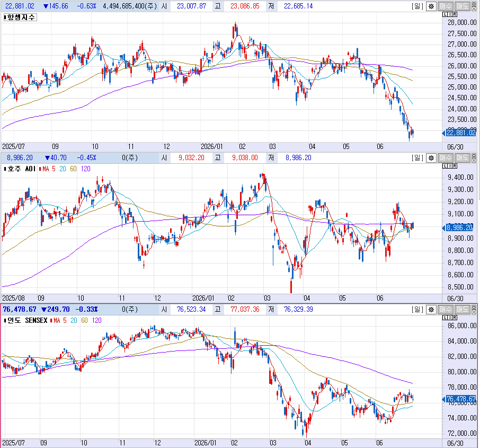Screen dimensions: 480x448
Task: Select the 항셍지수 chart title label
Action: 21,17
